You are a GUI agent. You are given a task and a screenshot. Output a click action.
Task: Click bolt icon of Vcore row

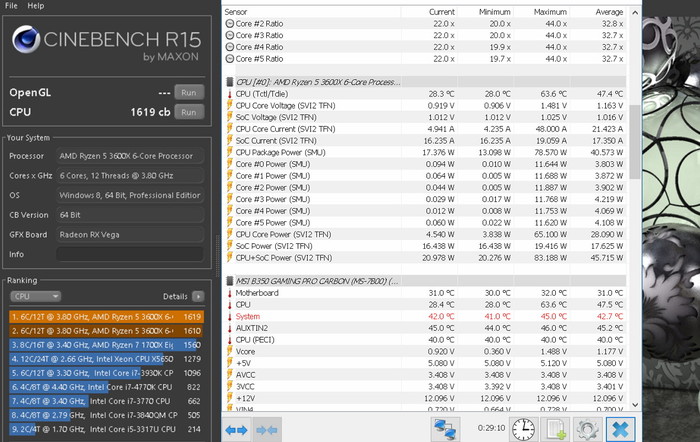click(x=229, y=351)
